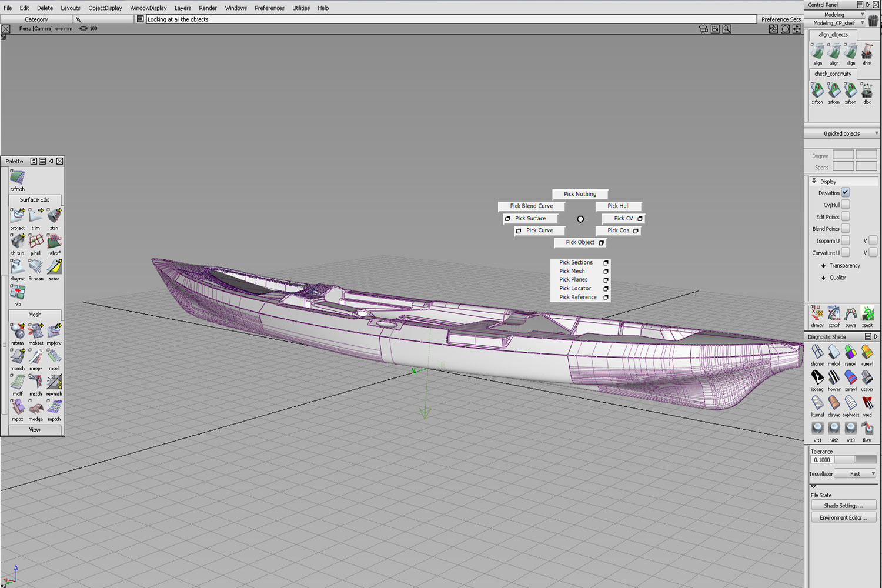Click the xfmcv transform CV icon
The width and height of the screenshot is (882, 588).
(817, 313)
